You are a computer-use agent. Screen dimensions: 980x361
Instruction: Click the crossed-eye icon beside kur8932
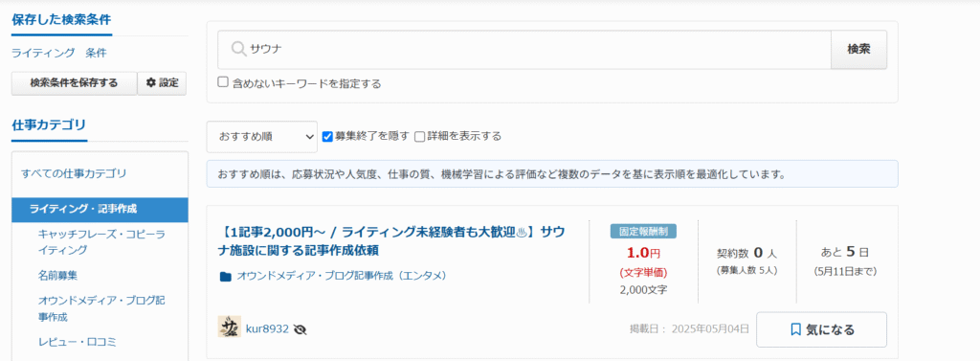pyautogui.click(x=300, y=329)
